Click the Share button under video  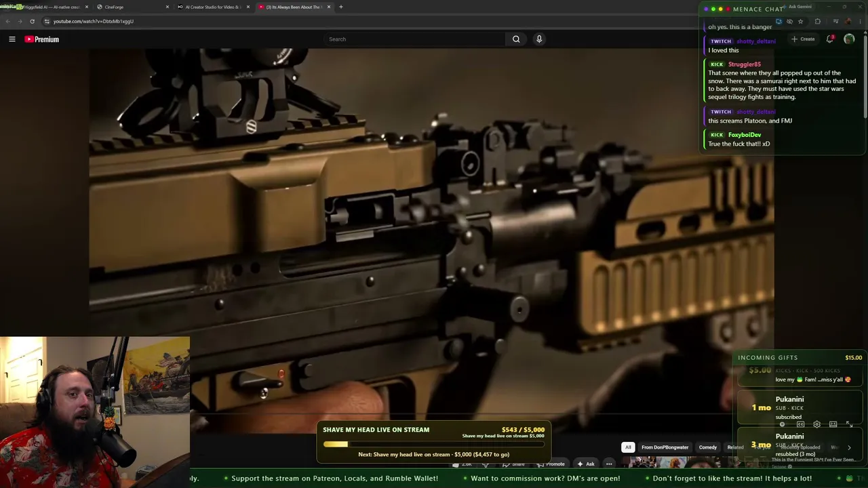pyautogui.click(x=513, y=464)
